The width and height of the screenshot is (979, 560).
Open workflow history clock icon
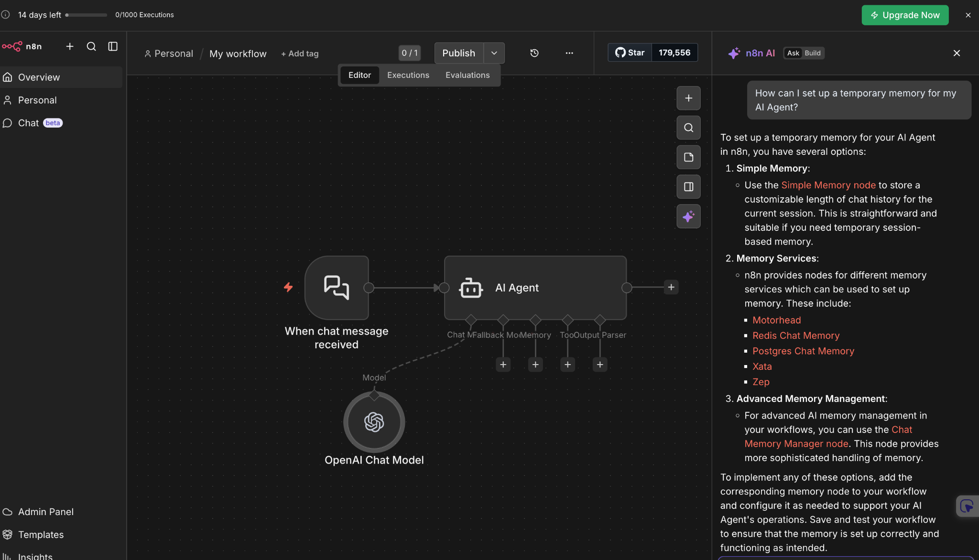click(534, 53)
